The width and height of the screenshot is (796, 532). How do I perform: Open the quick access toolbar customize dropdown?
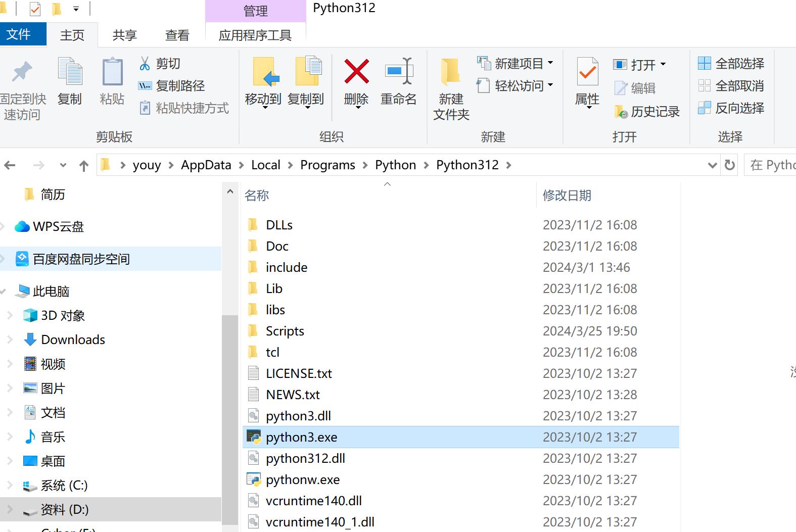coord(76,9)
